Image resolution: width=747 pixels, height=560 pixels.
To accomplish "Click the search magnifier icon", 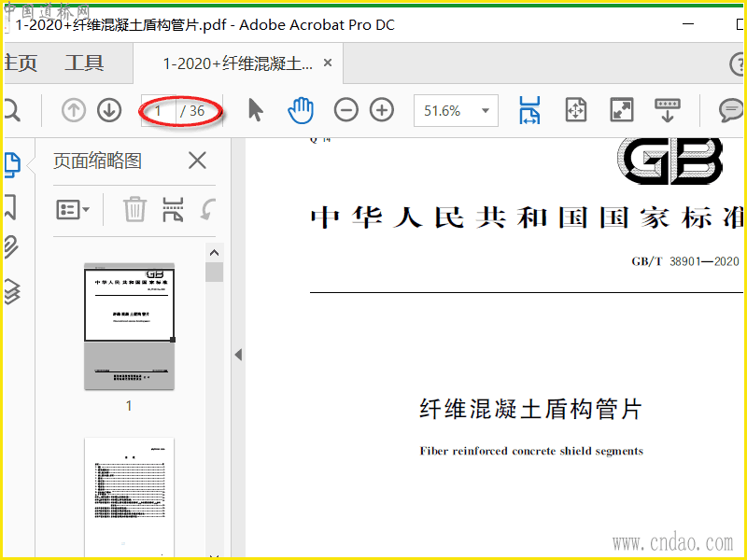I will [11, 110].
